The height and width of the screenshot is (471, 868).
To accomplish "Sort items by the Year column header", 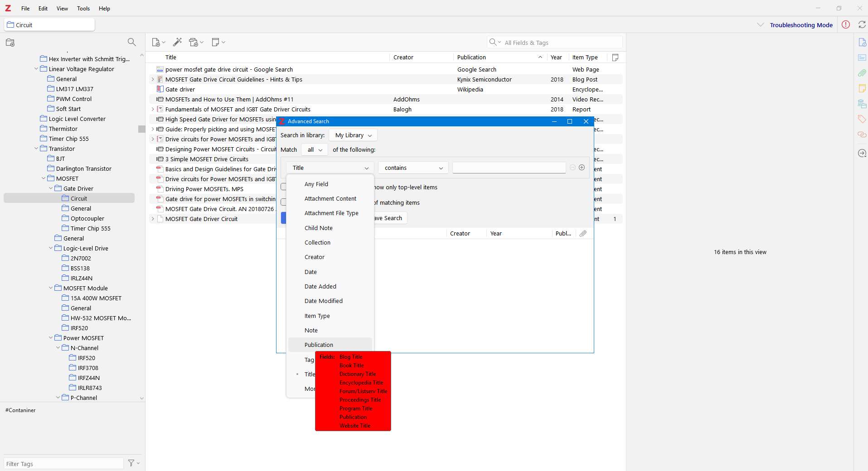I will tap(557, 58).
